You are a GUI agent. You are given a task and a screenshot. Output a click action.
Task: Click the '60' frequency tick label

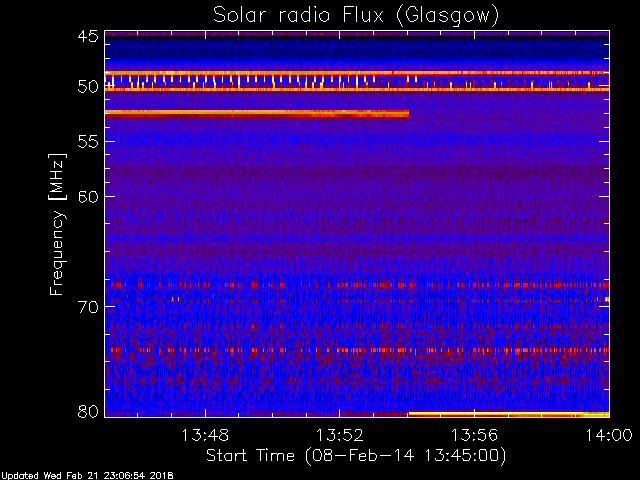88,197
